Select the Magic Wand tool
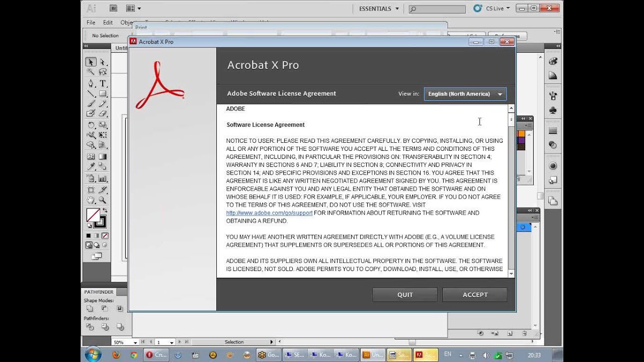644x362 pixels. tap(91, 72)
